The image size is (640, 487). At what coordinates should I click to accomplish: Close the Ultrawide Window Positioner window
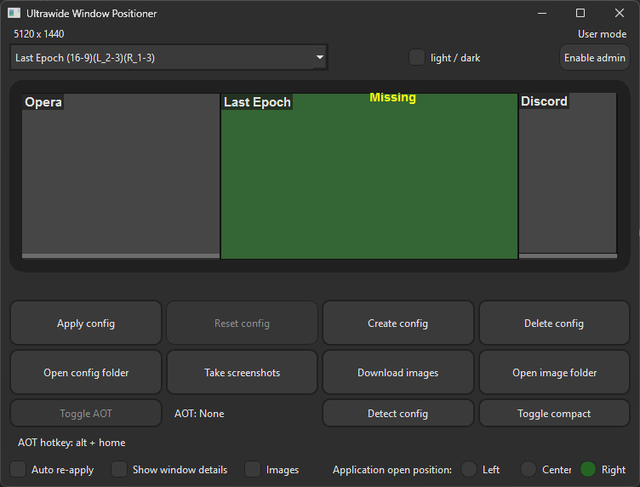[619, 13]
